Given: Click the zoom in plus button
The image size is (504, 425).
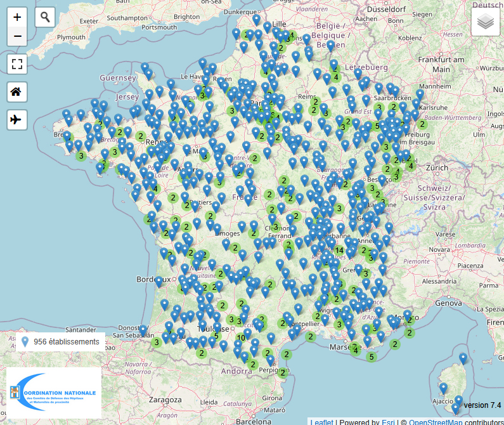Looking at the screenshot, I should [x=17, y=17].
